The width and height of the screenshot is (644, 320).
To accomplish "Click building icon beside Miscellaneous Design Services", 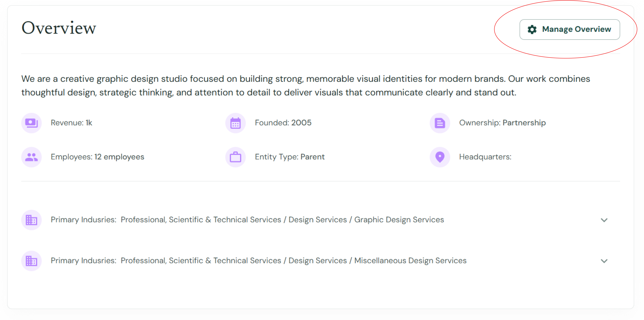I will click(x=32, y=261).
